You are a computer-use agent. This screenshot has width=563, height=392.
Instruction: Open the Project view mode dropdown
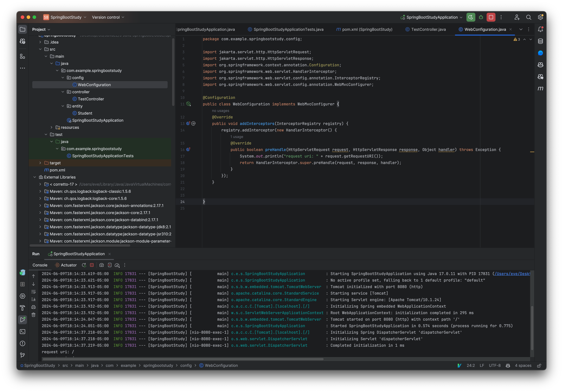[41, 29]
